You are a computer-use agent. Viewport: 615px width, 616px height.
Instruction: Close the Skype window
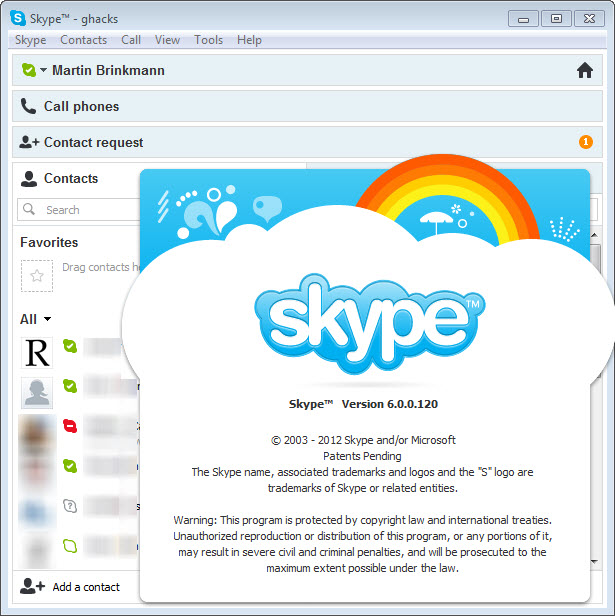point(589,18)
